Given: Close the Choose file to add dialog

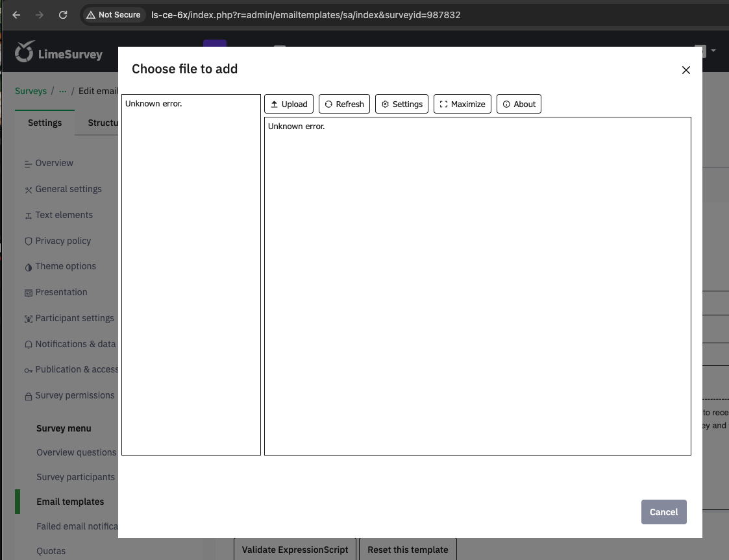Looking at the screenshot, I should [x=686, y=70].
